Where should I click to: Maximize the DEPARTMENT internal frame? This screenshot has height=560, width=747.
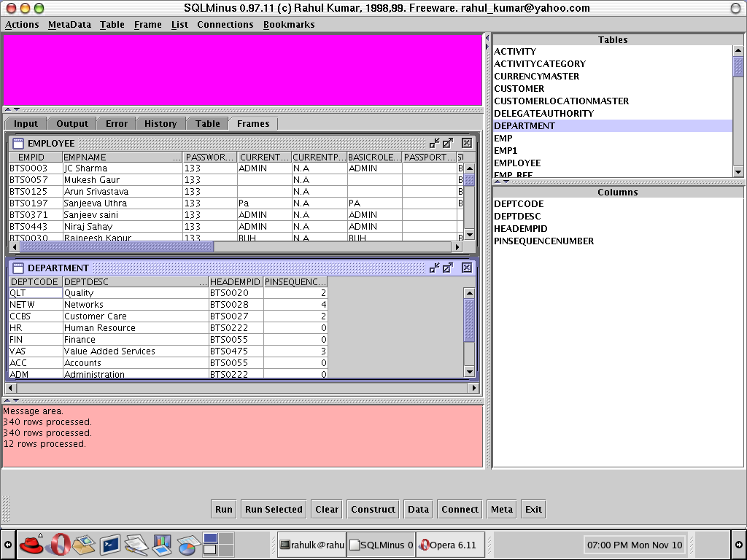(x=448, y=268)
